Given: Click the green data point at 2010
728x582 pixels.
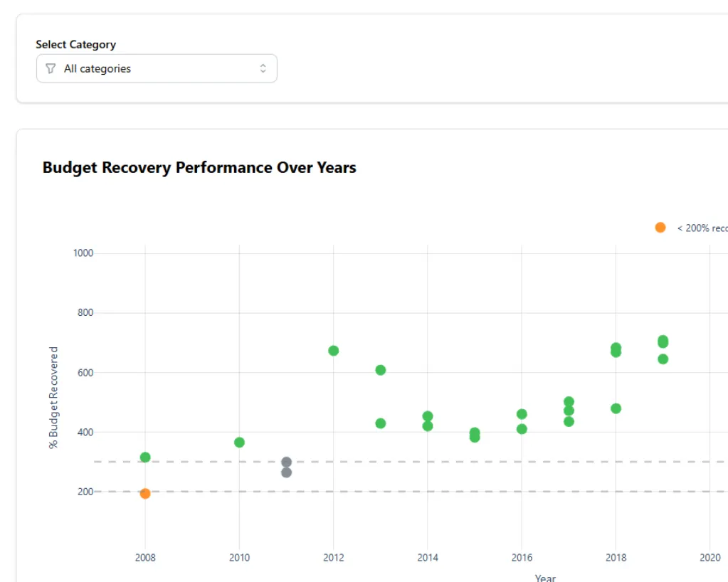Looking at the screenshot, I should (x=239, y=443).
